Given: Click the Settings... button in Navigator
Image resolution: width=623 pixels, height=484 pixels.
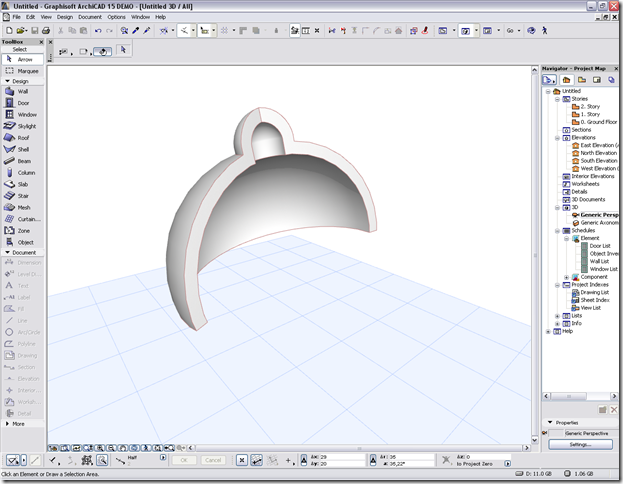Looking at the screenshot, I should (580, 444).
